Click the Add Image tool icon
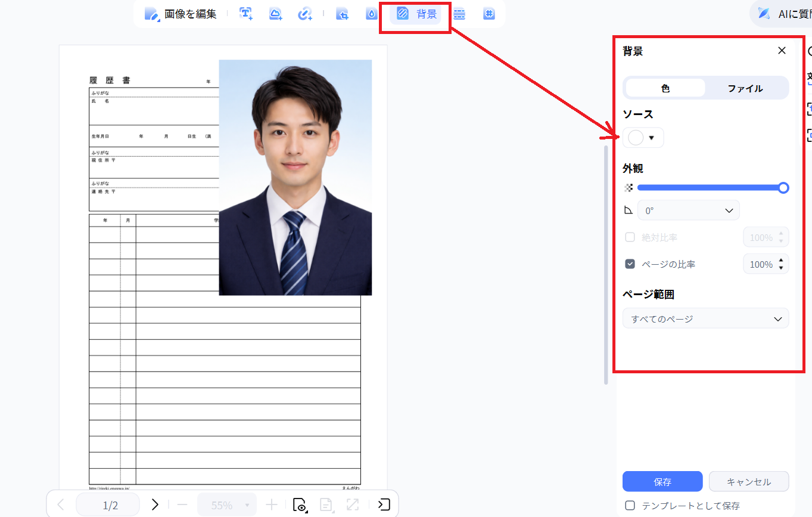The height and width of the screenshot is (517, 812). click(275, 14)
